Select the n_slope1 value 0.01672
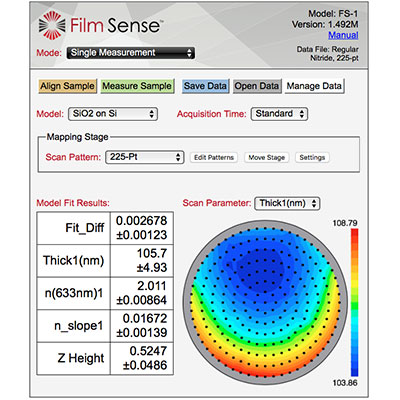The height and width of the screenshot is (400, 400). (x=145, y=318)
